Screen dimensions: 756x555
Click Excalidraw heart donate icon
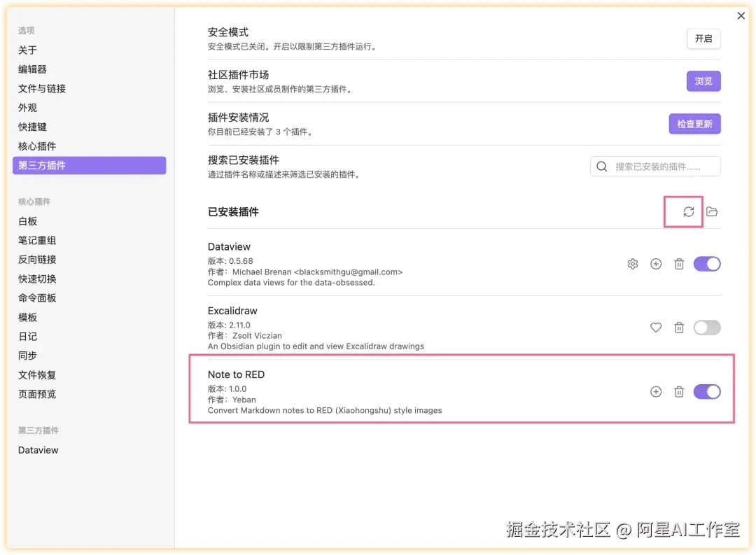(656, 328)
